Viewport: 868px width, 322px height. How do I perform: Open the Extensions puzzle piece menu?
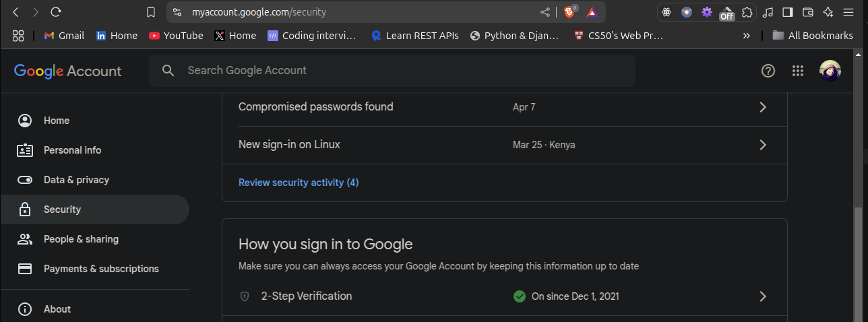point(747,12)
